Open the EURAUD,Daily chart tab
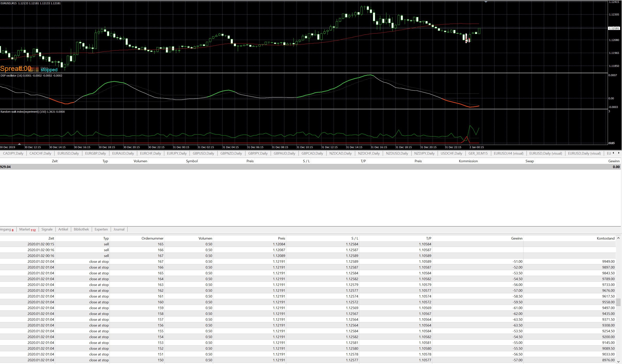 coord(123,153)
